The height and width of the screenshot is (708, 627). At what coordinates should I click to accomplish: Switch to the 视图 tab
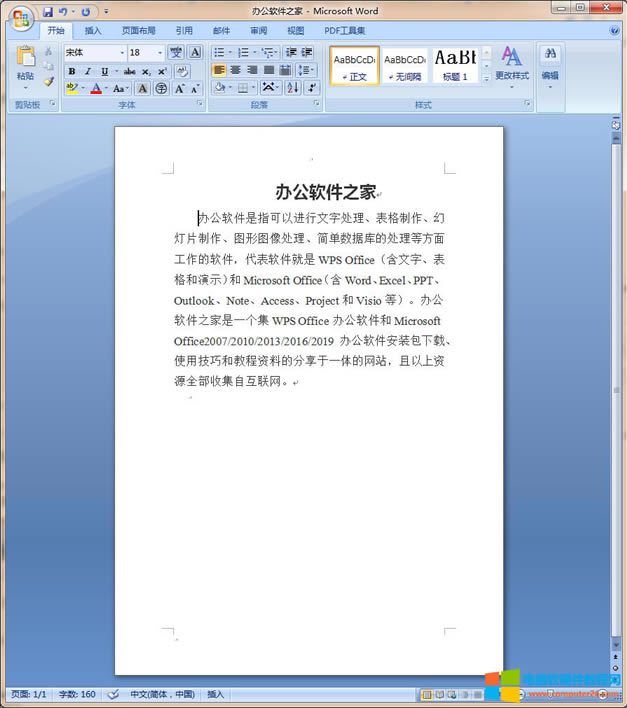click(296, 31)
